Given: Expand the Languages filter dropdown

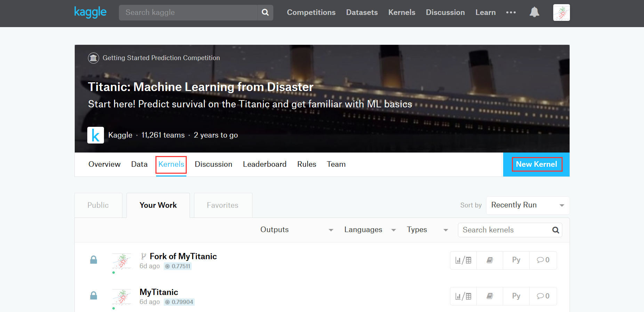Looking at the screenshot, I should coord(370,230).
